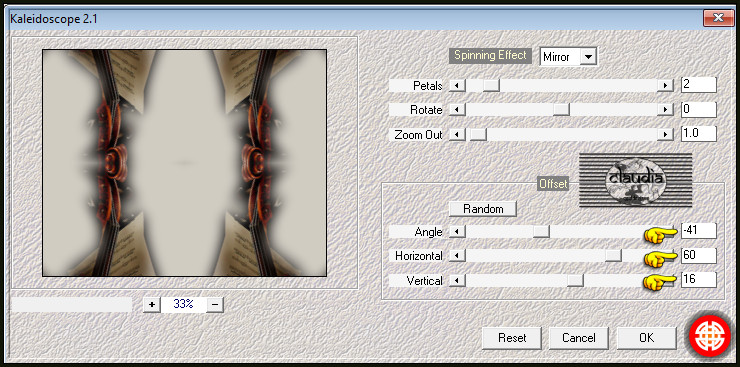This screenshot has height=367, width=740.
Task: Click the Cancel button
Action: (579, 338)
